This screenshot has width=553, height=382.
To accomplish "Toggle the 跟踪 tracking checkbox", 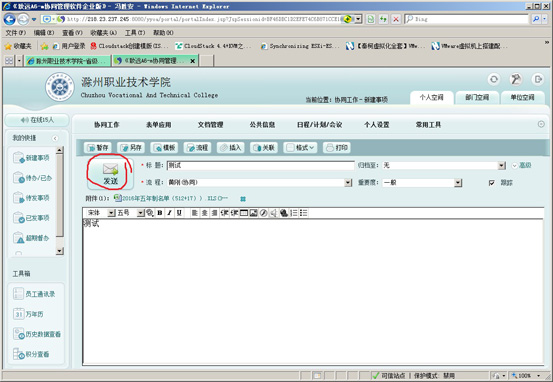I will pos(492,183).
